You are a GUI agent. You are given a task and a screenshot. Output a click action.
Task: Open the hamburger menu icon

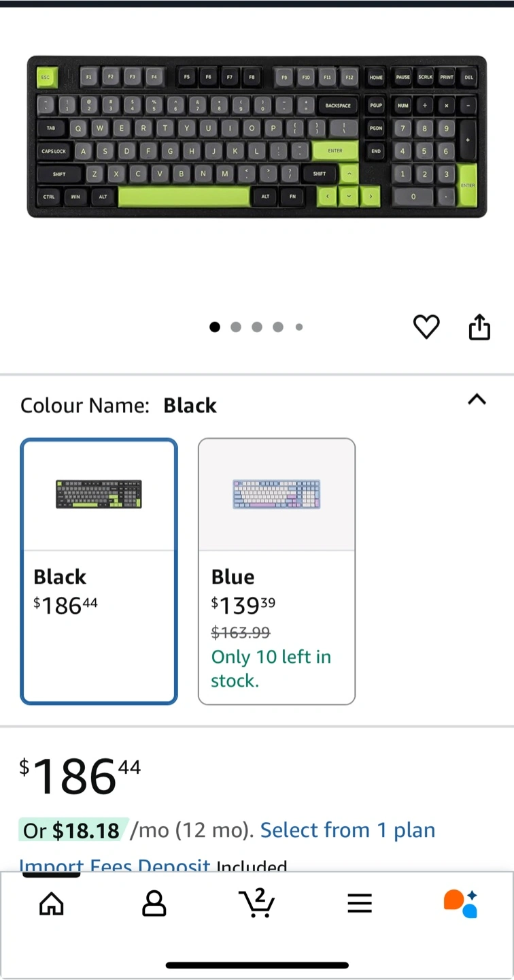[360, 903]
